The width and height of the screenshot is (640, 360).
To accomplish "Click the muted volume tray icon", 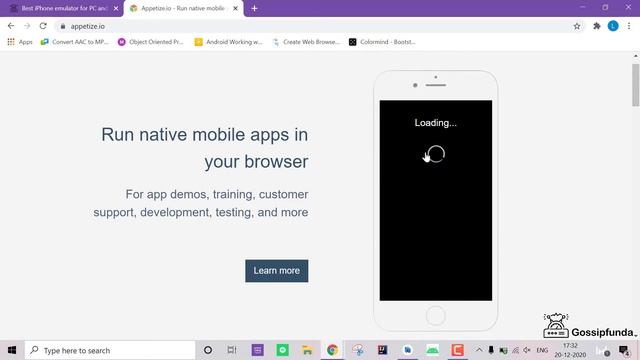I will 527,350.
